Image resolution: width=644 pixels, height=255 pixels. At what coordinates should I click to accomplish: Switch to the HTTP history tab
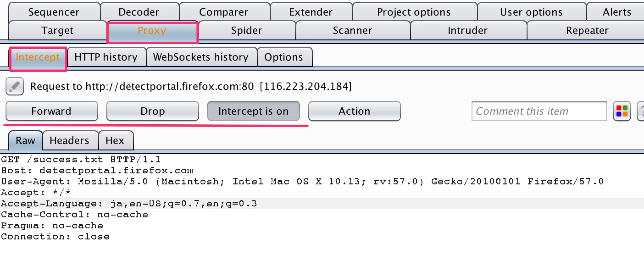(x=105, y=57)
